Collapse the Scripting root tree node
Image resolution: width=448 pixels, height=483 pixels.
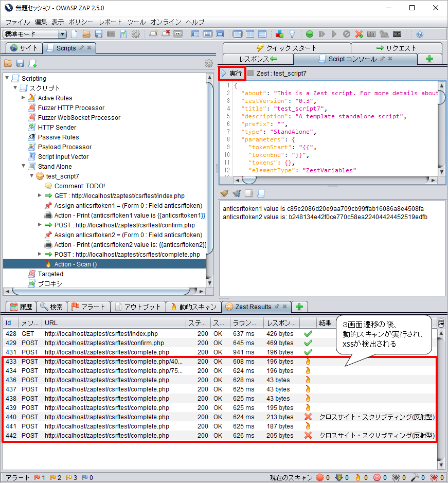(x=7, y=78)
